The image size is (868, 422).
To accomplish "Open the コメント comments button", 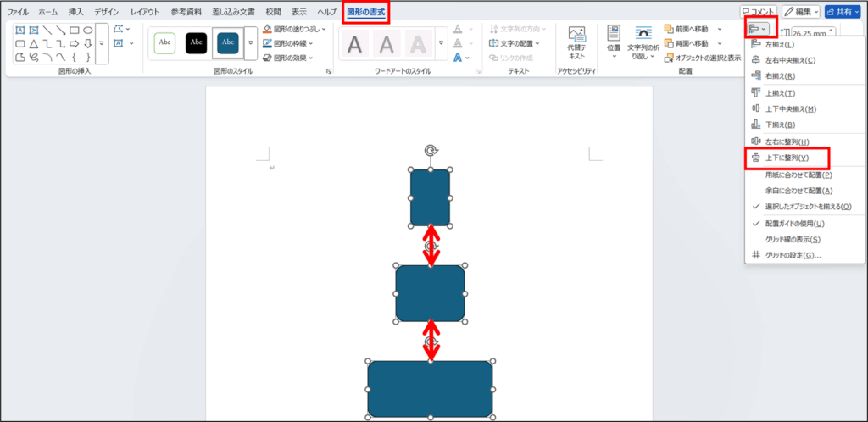I will 757,12.
